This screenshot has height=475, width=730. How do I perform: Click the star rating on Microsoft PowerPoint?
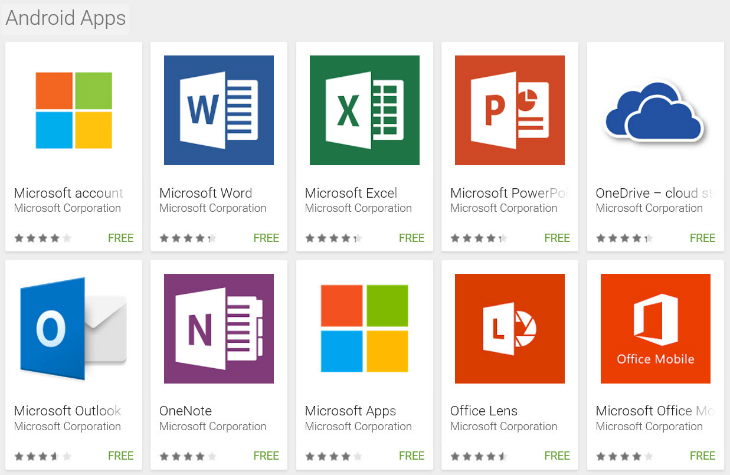[x=479, y=238]
